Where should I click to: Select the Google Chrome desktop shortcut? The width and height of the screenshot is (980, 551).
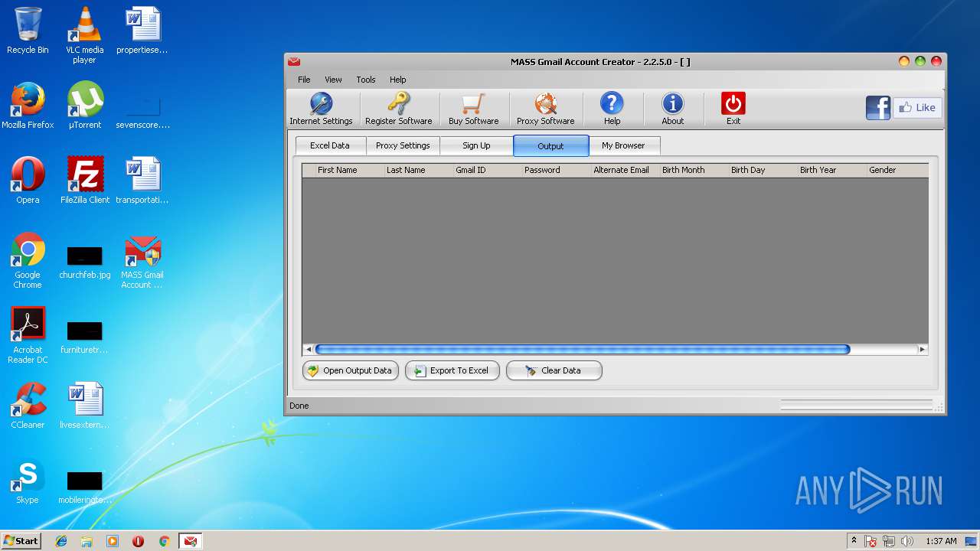pos(28,261)
